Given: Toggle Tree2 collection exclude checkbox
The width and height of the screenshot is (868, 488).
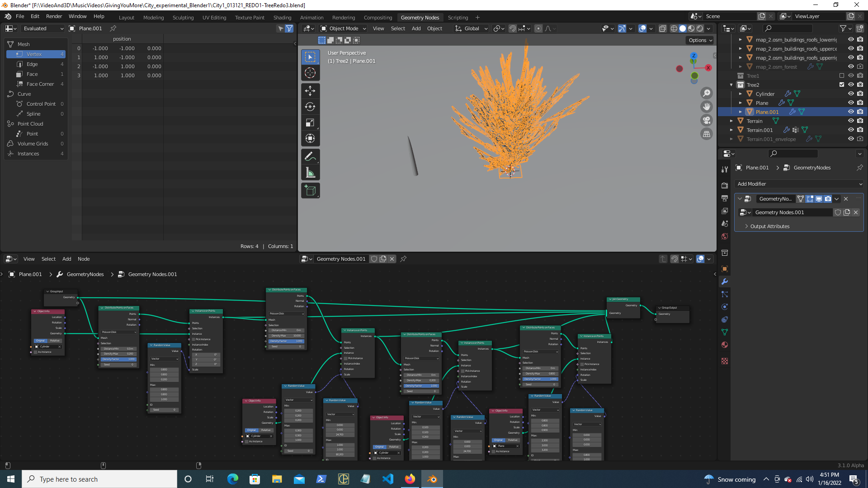Looking at the screenshot, I should (x=842, y=84).
